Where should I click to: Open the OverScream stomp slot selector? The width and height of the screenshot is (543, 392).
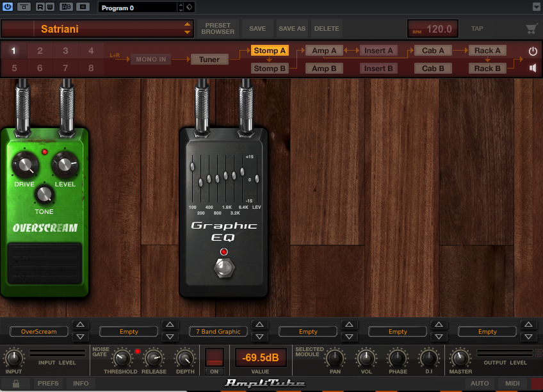(x=39, y=331)
